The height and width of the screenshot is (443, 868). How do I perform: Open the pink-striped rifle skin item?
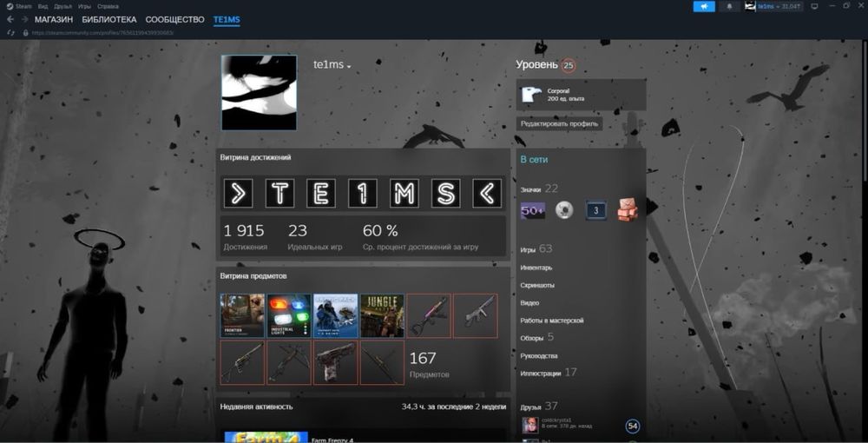pos(429,315)
